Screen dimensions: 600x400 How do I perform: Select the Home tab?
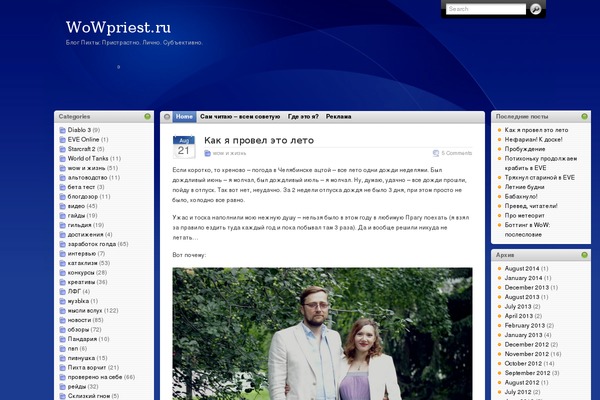(x=184, y=116)
